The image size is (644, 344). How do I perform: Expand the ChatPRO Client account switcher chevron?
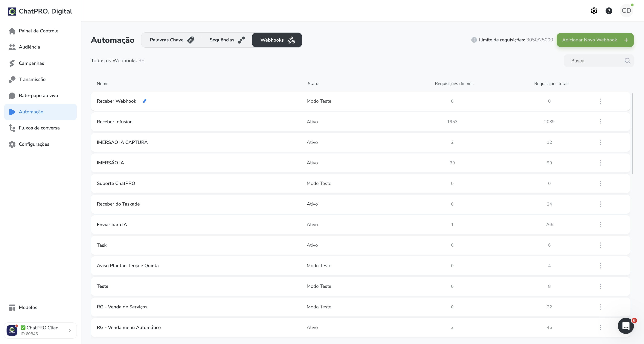tap(70, 331)
